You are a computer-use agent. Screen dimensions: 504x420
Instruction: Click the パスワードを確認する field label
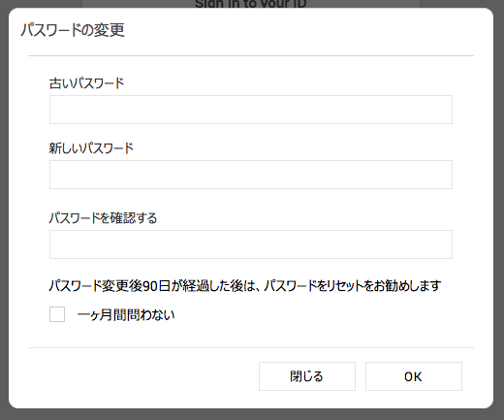point(103,218)
